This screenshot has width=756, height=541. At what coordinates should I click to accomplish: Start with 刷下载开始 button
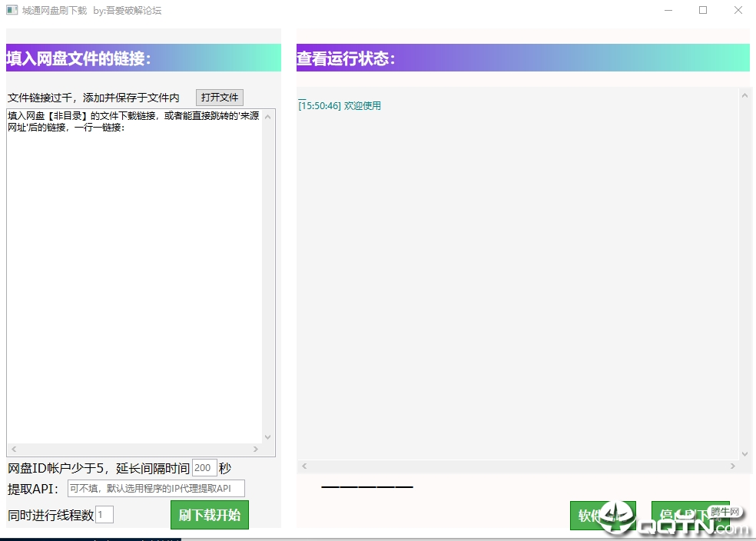[x=210, y=515]
